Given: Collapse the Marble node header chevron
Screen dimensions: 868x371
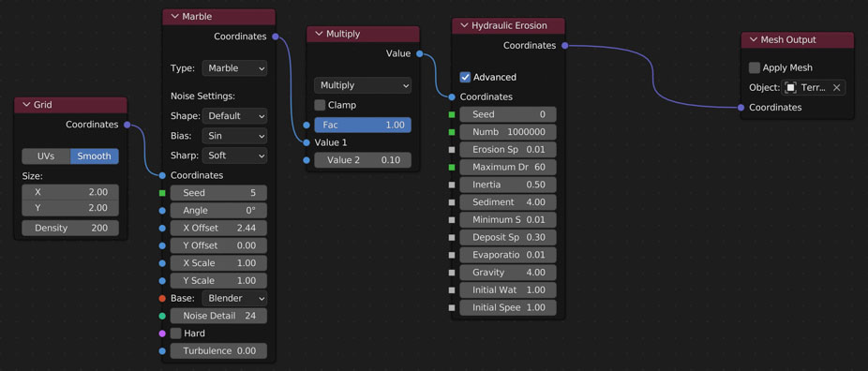Looking at the screenshot, I should [174, 17].
